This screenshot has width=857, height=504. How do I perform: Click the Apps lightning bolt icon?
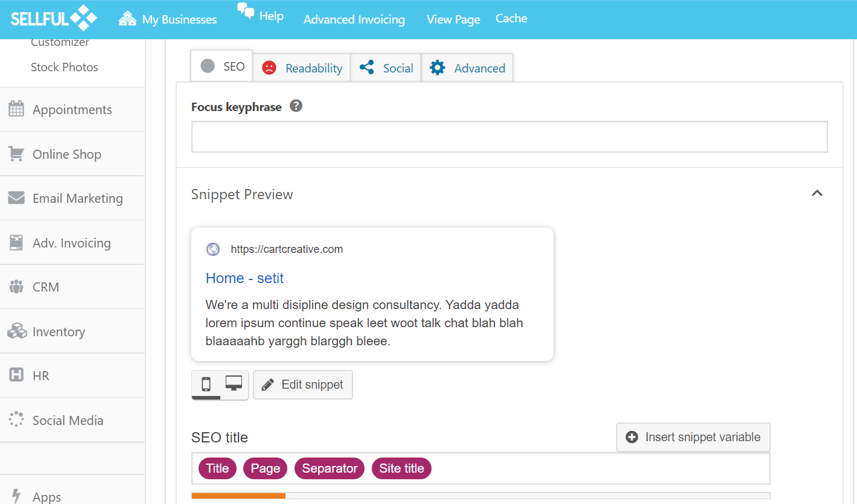click(16, 496)
